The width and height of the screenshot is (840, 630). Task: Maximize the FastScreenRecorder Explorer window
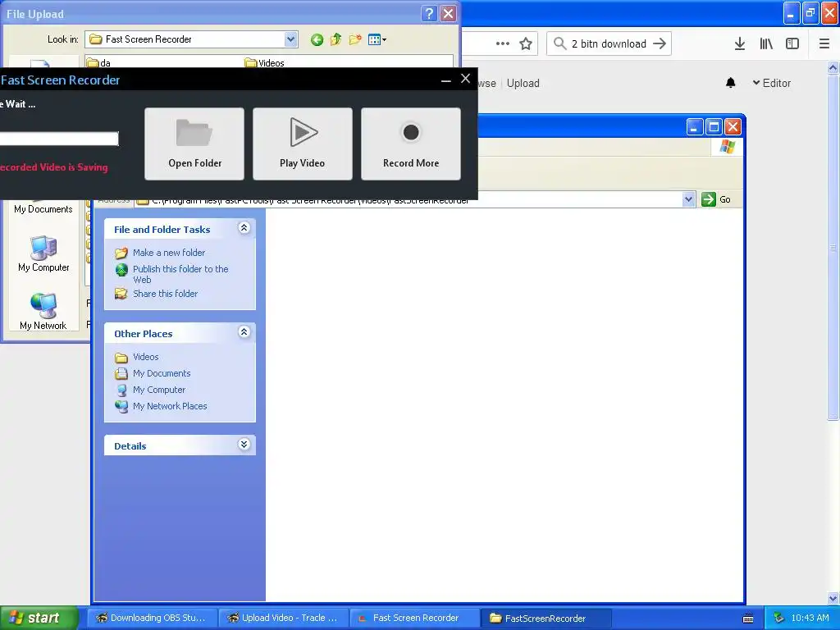coord(714,127)
